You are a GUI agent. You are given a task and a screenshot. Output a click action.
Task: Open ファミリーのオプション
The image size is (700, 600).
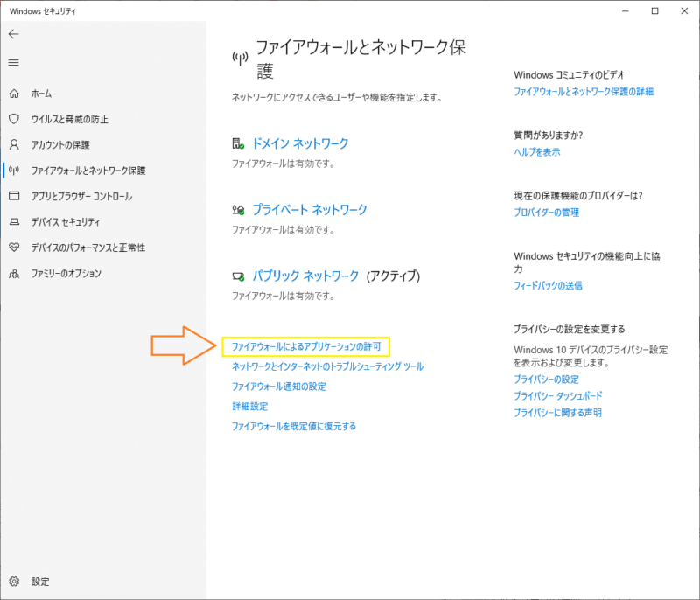coord(66,274)
